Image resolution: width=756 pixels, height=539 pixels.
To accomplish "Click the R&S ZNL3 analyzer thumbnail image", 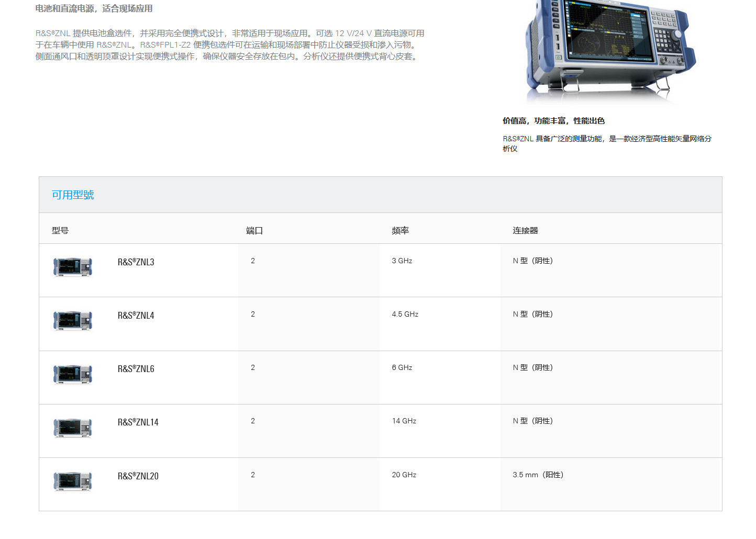I will click(73, 267).
